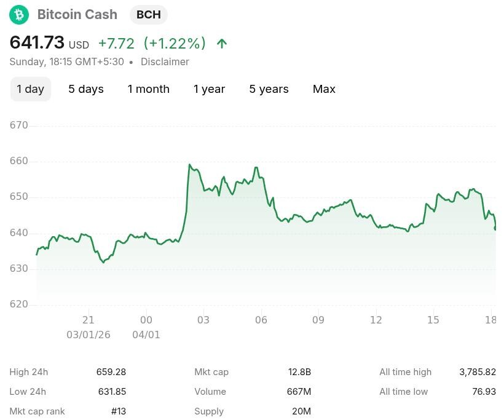Viewport: 504px width, 420px height.
Task: Switch to the 1 month range
Action: [x=149, y=89]
